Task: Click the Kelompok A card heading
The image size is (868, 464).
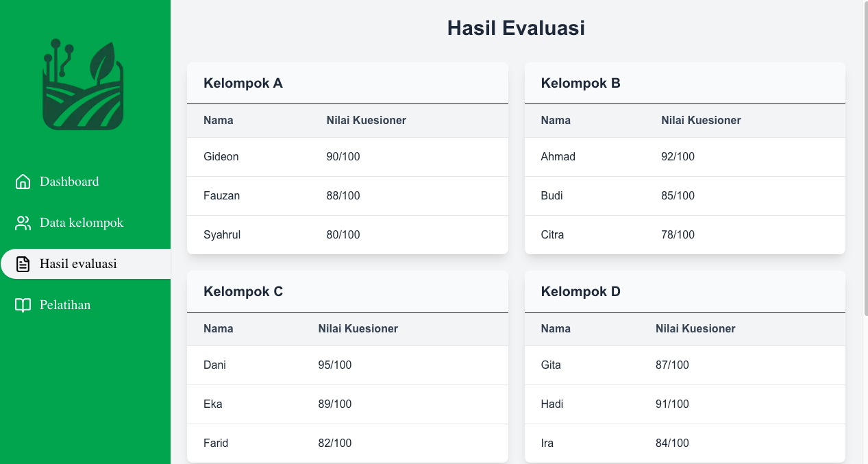Action: [243, 84]
